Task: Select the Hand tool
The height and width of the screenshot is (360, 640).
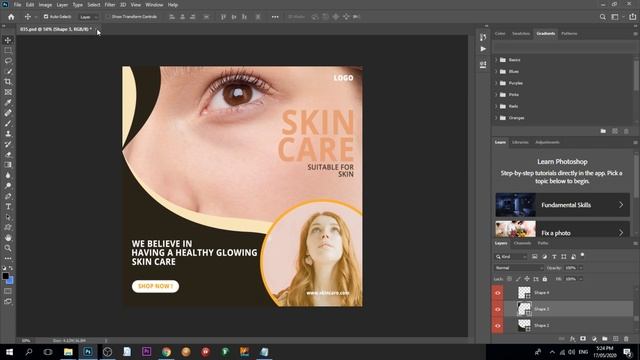Action: 8,238
